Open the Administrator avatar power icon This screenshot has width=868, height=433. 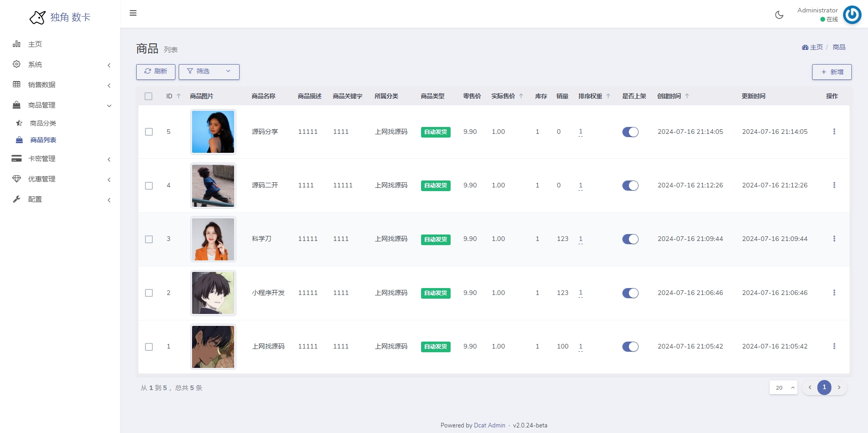(852, 15)
